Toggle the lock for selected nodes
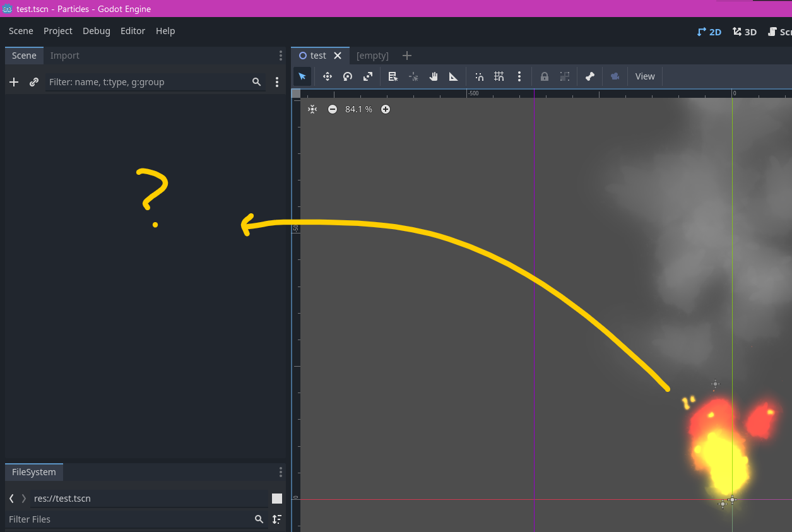 pyautogui.click(x=544, y=76)
